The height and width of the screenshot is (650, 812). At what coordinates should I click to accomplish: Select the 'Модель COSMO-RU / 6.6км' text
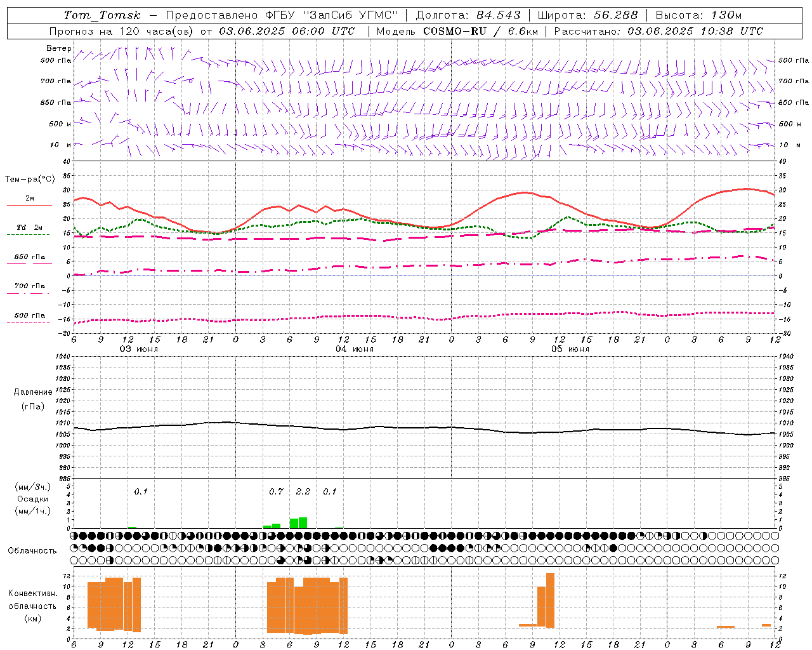point(457,31)
